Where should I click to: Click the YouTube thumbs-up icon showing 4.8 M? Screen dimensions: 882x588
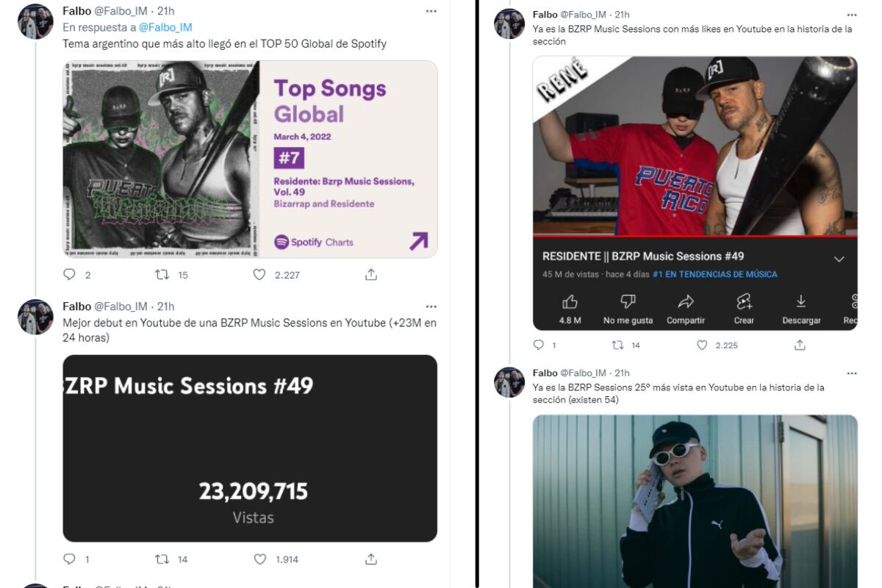tap(570, 302)
